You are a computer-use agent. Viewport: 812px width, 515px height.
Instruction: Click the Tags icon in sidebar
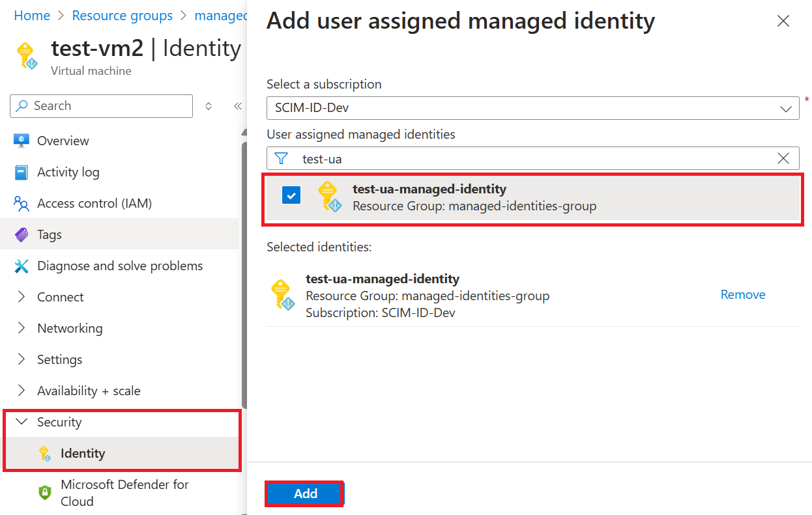(x=22, y=234)
